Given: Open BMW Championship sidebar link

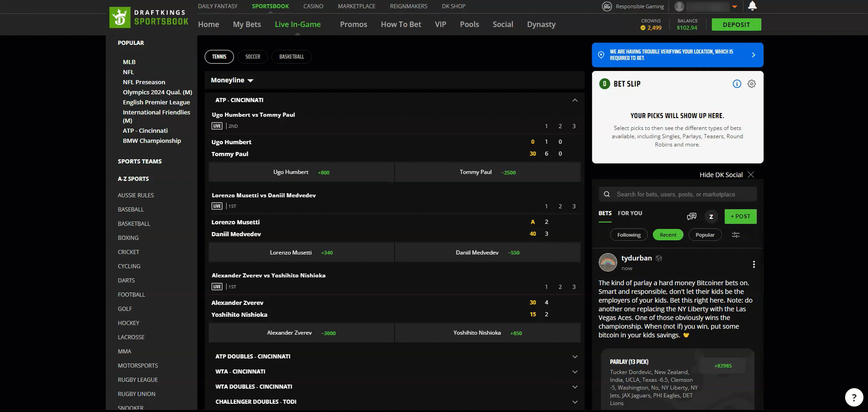Looking at the screenshot, I should tap(152, 141).
